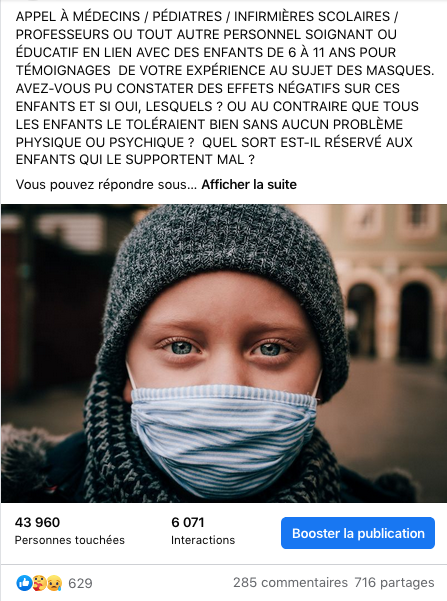Open the masked child photo
This screenshot has height=601, width=447.
(x=224, y=353)
